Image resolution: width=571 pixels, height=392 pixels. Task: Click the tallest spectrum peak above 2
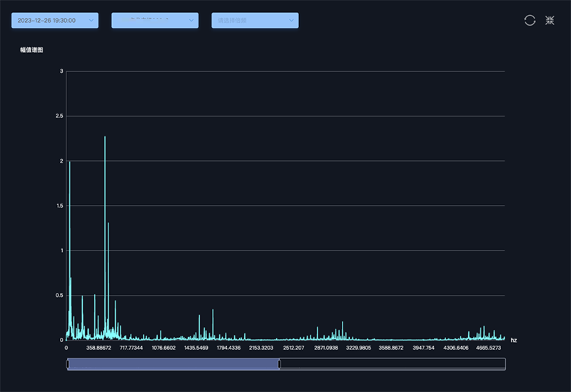pos(105,139)
